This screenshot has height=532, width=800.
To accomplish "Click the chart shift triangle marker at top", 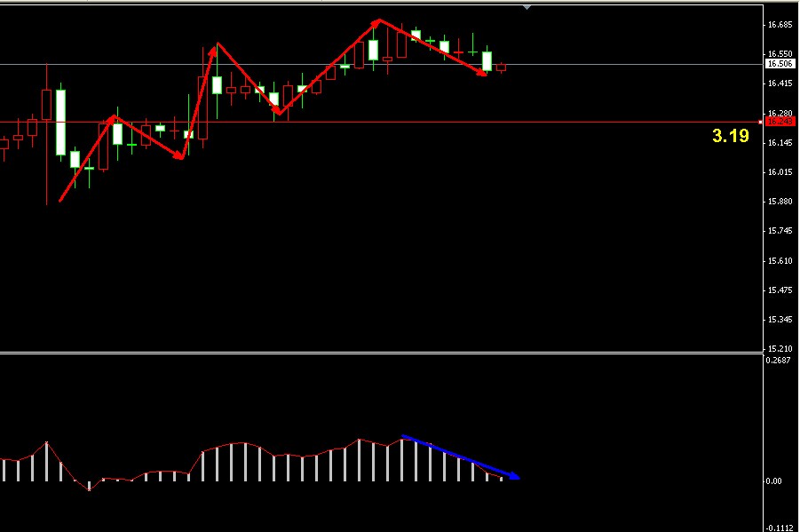I will (x=527, y=6).
